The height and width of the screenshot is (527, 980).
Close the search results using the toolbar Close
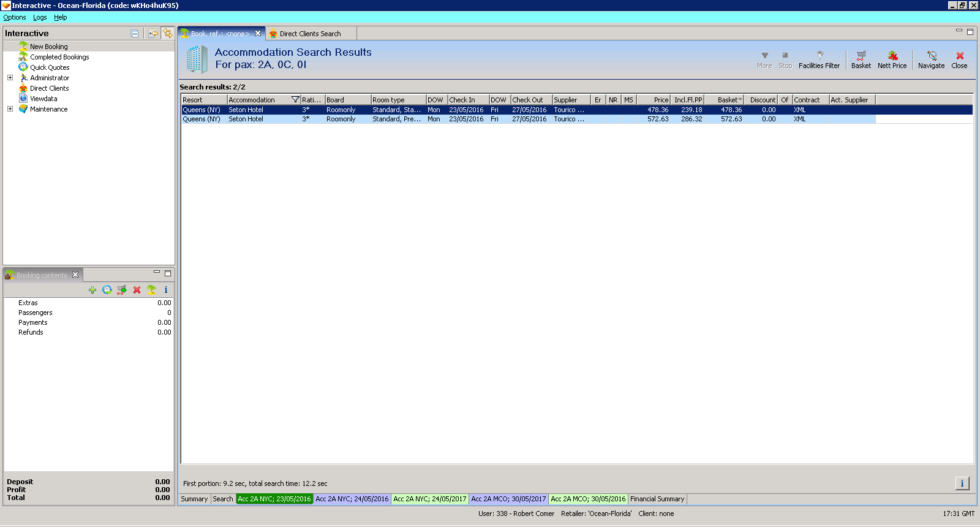coord(959,60)
